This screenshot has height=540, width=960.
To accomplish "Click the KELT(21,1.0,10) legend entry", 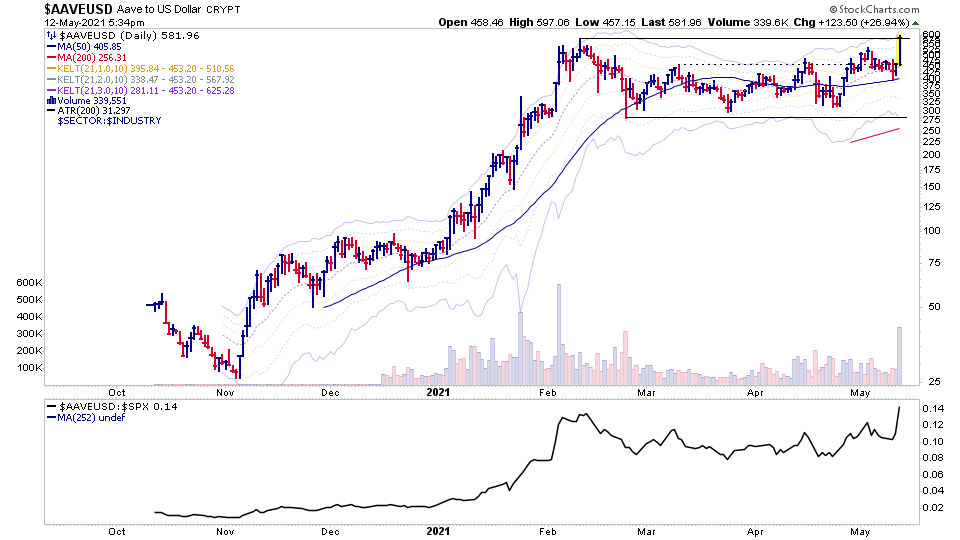I will click(x=141, y=69).
